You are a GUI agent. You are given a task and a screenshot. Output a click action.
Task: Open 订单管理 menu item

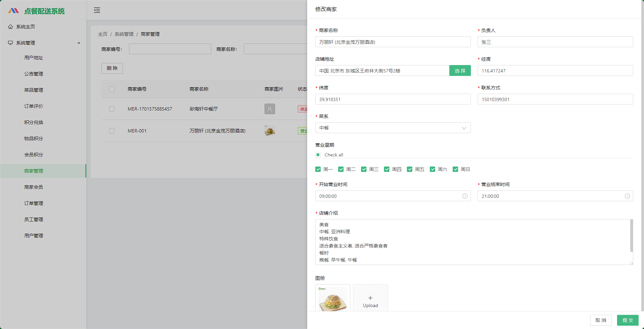click(x=43, y=203)
